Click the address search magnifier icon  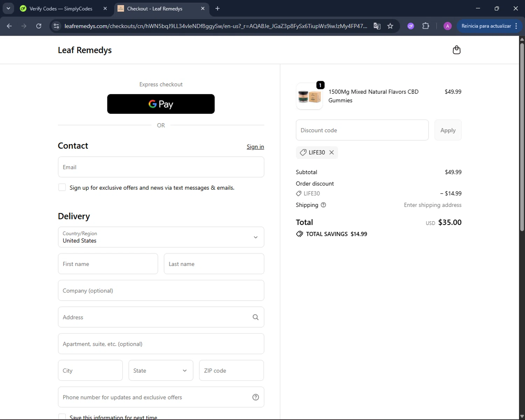255,317
